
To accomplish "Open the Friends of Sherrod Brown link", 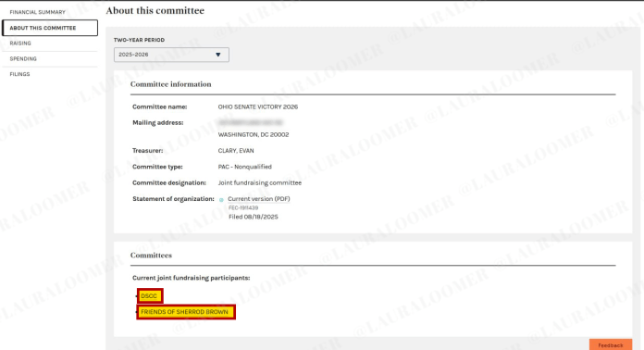I will click(185, 312).
